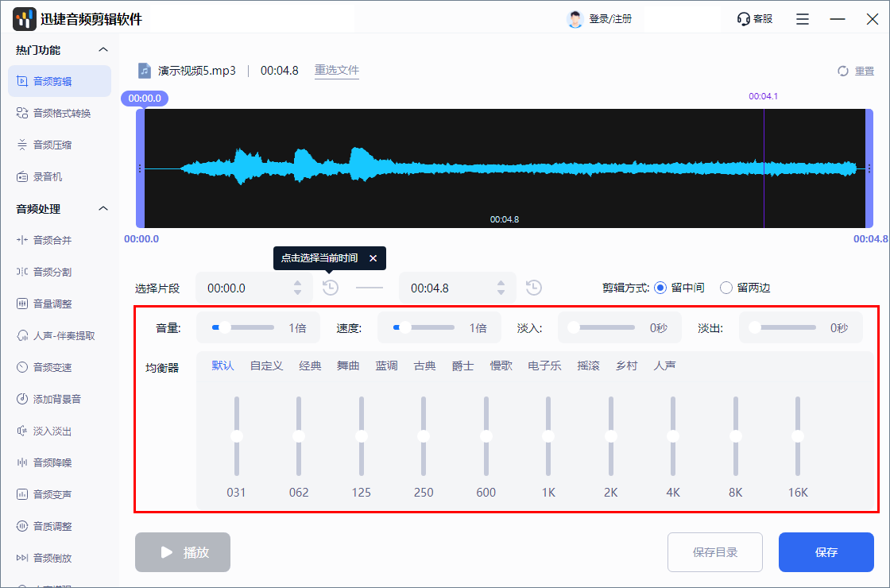Click the 重选文件 link

337,70
